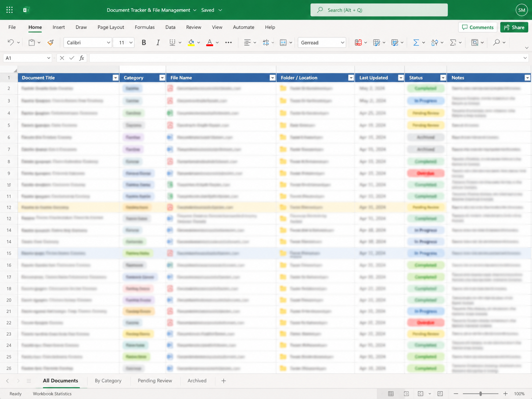Open the Pending Review sheet tab
The width and height of the screenshot is (532, 399).
(155, 381)
